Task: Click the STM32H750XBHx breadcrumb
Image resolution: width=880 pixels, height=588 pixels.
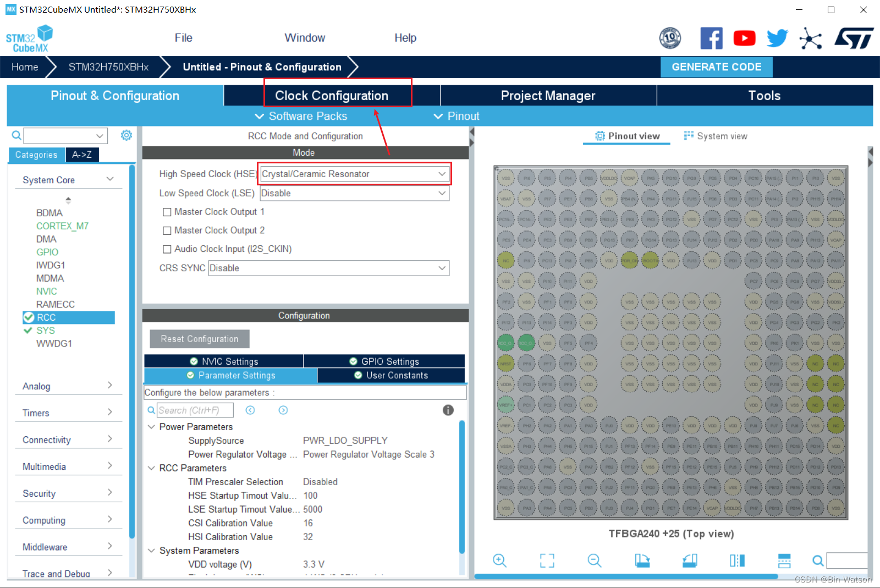Action: [109, 67]
